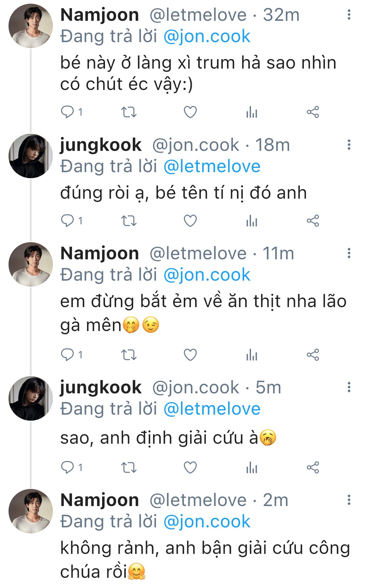Retweet Namjoon's 32m reply
This screenshot has width=367, height=588.
click(x=129, y=112)
